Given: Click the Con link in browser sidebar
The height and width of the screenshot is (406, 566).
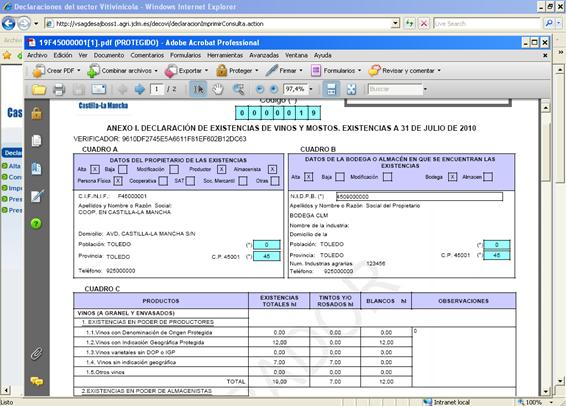Looking at the screenshot, I should pos(15,177).
